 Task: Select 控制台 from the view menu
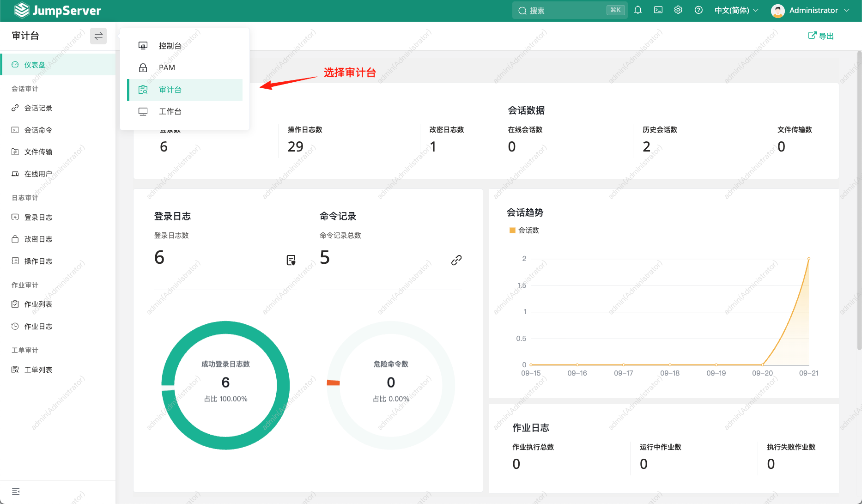(170, 46)
